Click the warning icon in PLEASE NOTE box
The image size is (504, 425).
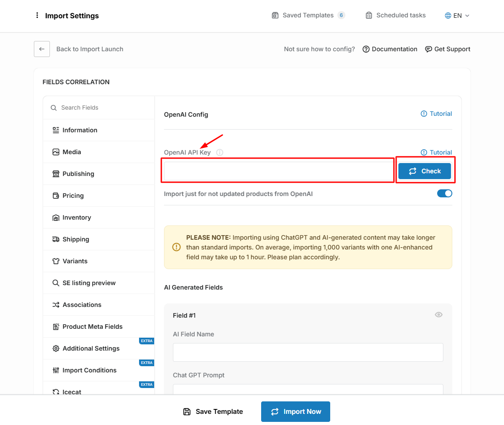(176, 247)
